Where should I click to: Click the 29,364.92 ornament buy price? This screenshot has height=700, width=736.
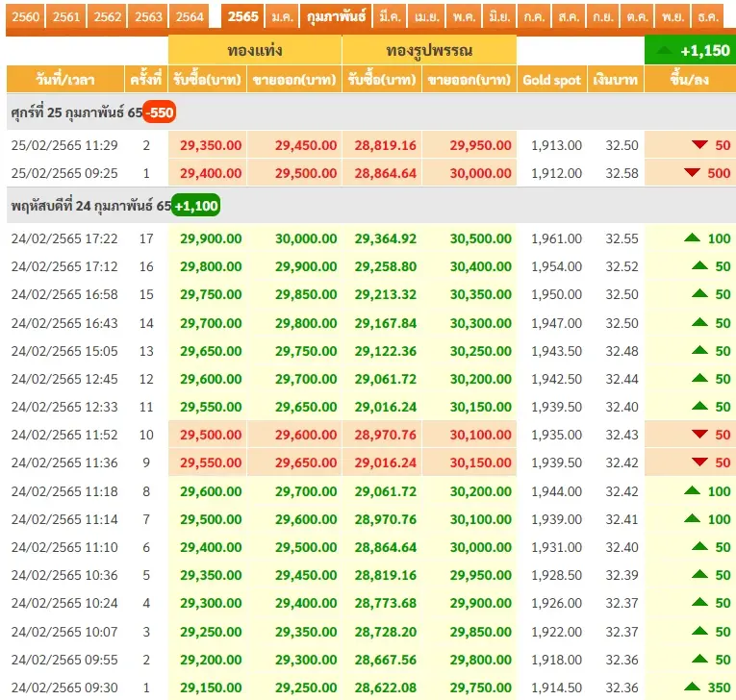386,238
